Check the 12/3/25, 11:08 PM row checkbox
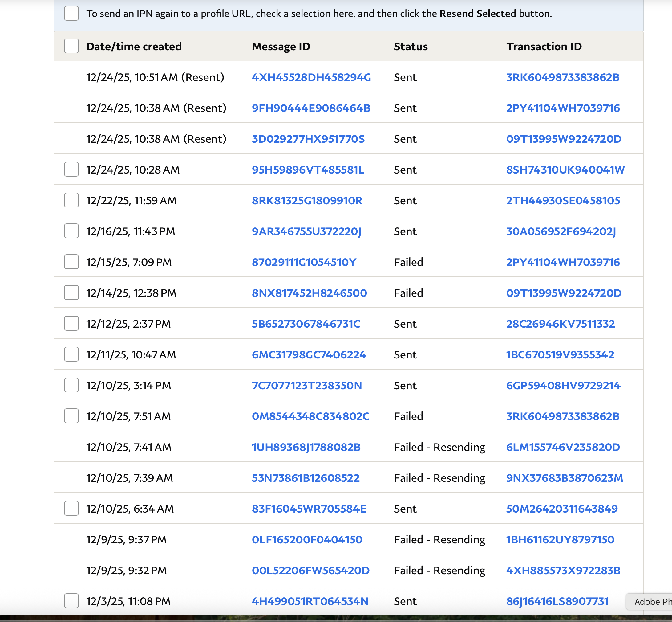This screenshot has width=672, height=622. 71,601
